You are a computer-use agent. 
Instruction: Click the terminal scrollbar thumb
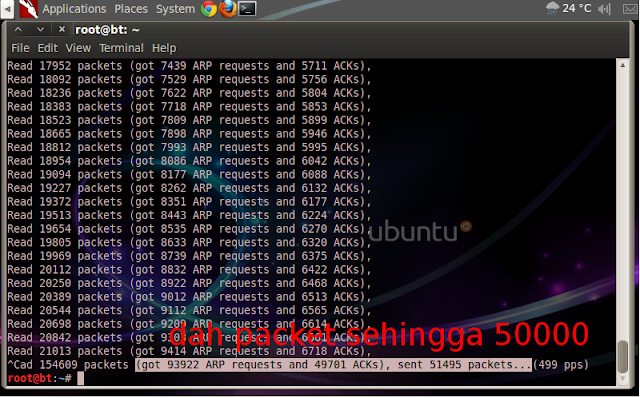622,357
